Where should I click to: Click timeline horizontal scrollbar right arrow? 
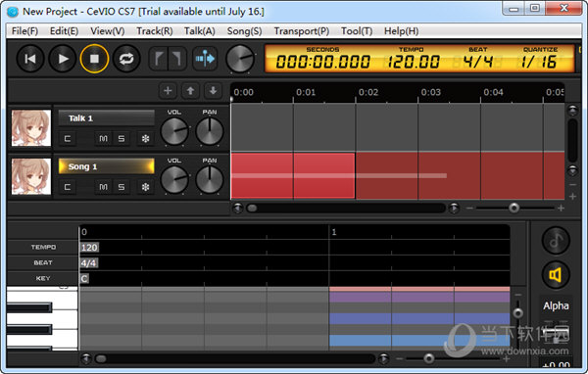pyautogui.click(x=454, y=208)
